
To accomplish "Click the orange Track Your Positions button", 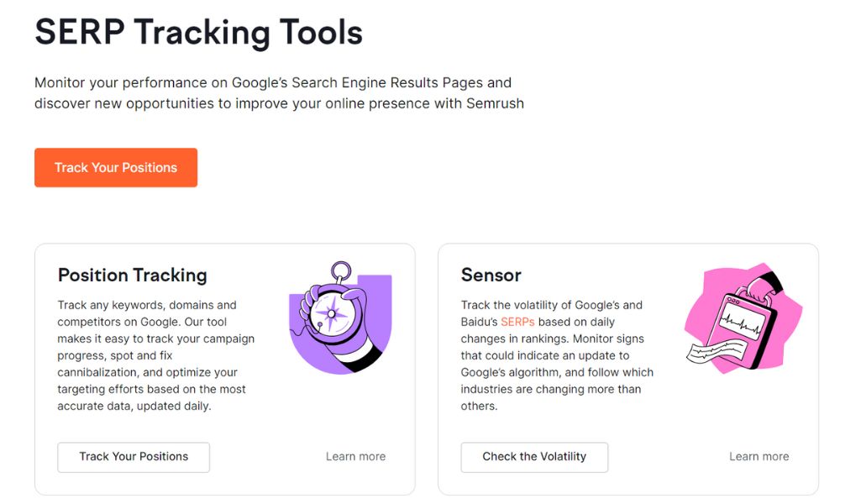I will coord(116,167).
